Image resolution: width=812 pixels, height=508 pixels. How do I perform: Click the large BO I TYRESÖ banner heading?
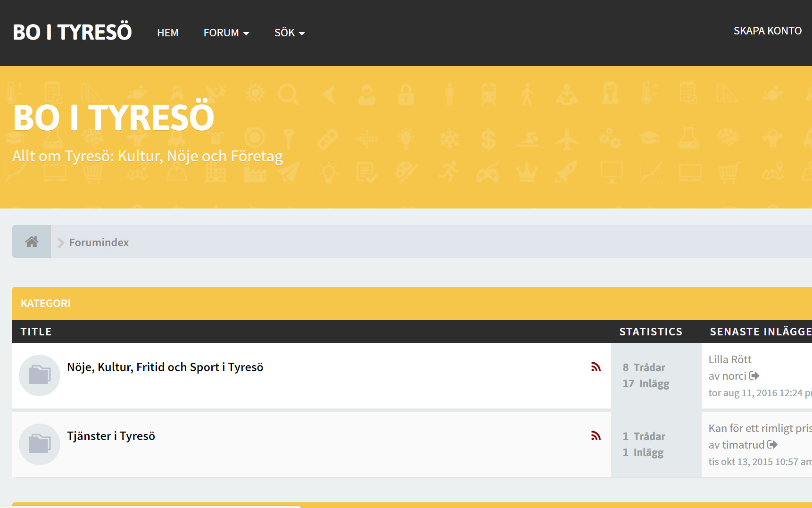coord(114,117)
